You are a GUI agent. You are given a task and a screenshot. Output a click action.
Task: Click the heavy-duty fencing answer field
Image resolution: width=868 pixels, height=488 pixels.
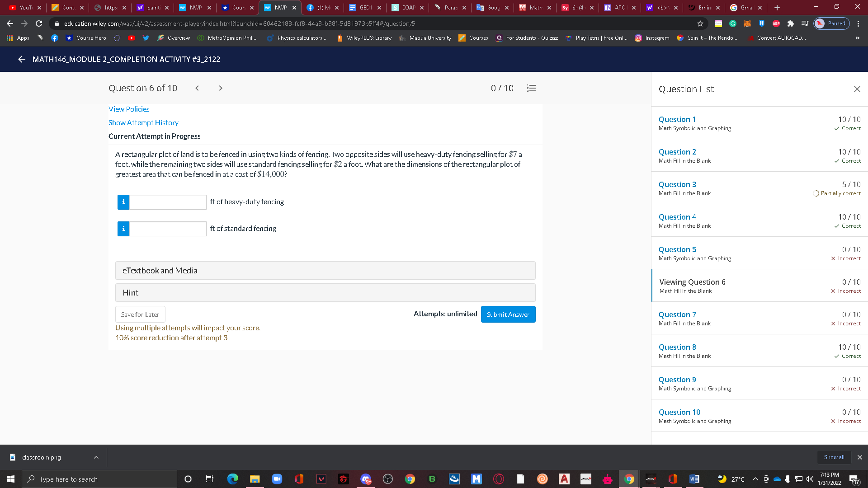click(168, 202)
